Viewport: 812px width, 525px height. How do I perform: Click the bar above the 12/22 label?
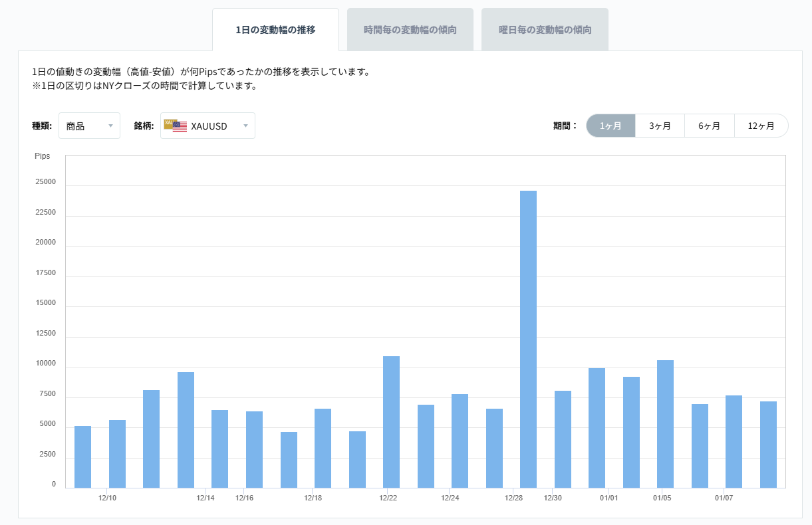click(390, 419)
